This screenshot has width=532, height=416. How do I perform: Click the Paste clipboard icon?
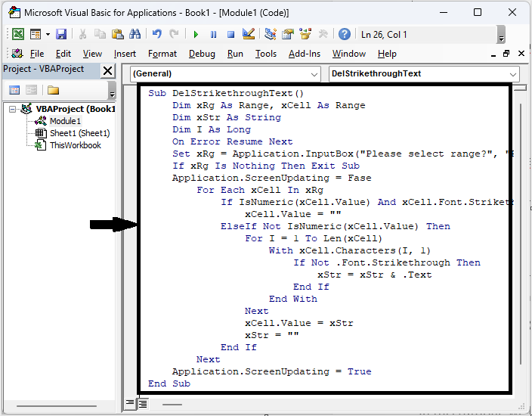[117, 34]
